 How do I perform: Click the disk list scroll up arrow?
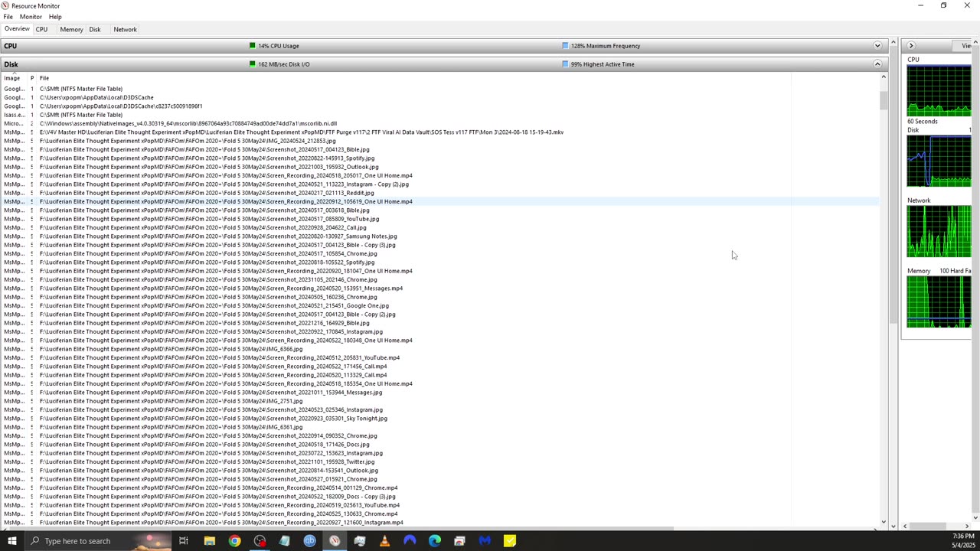click(x=884, y=77)
